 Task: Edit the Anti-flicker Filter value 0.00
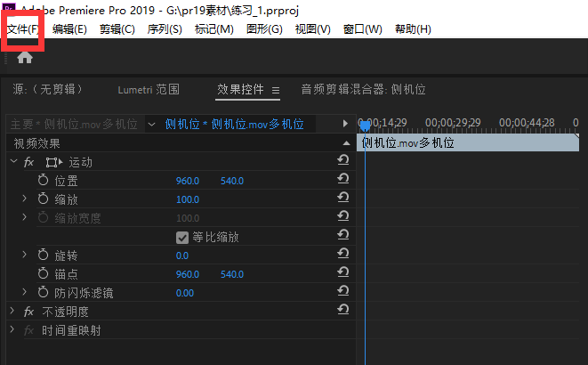pos(185,294)
